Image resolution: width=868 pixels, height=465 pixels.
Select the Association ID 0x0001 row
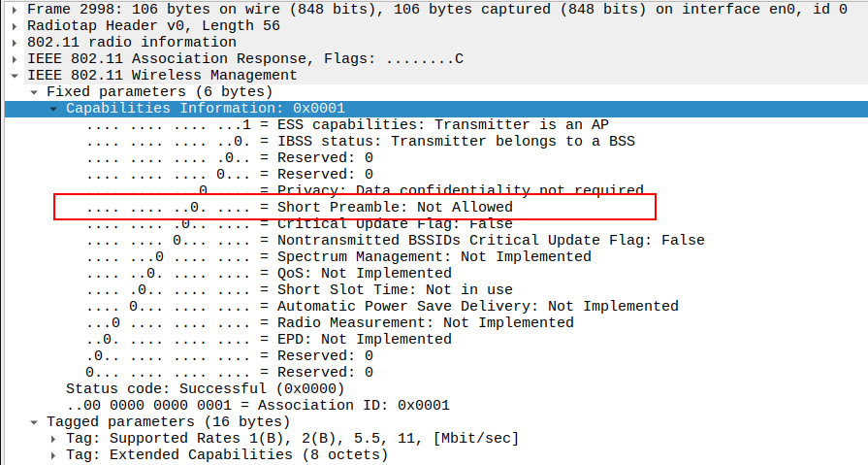point(258,405)
